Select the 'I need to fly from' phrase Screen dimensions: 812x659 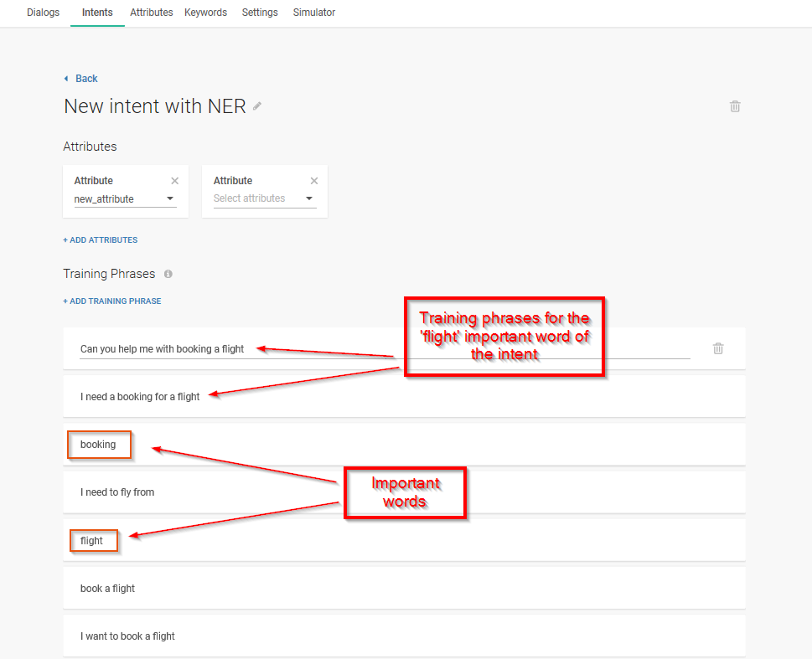pos(117,492)
